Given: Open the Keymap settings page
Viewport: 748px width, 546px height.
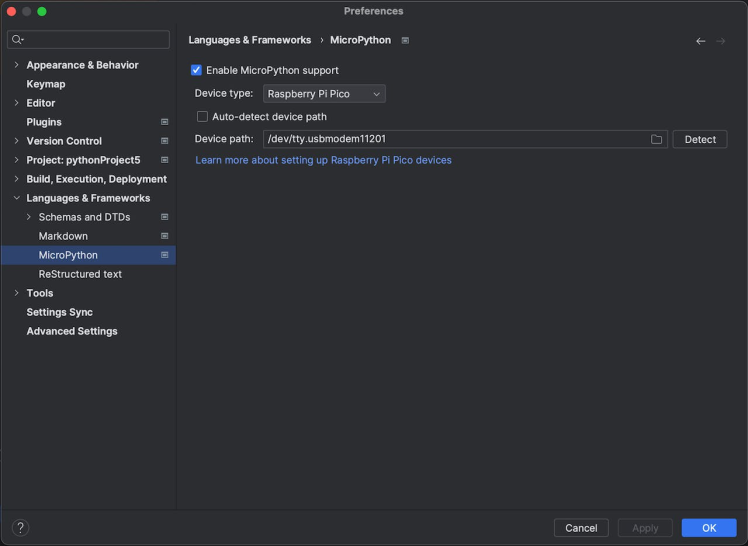Looking at the screenshot, I should click(46, 84).
